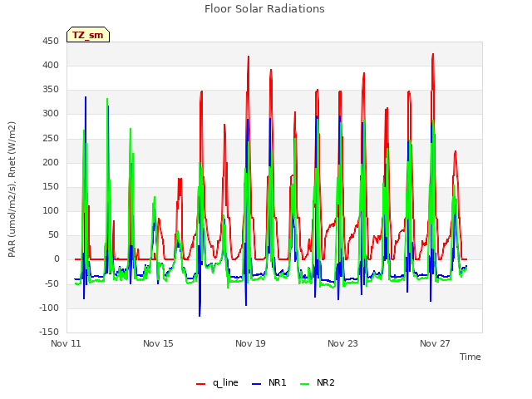The height and width of the screenshot is (399, 532).
Task: Click the blue NR1 legend swatch
Action: tap(257, 384)
